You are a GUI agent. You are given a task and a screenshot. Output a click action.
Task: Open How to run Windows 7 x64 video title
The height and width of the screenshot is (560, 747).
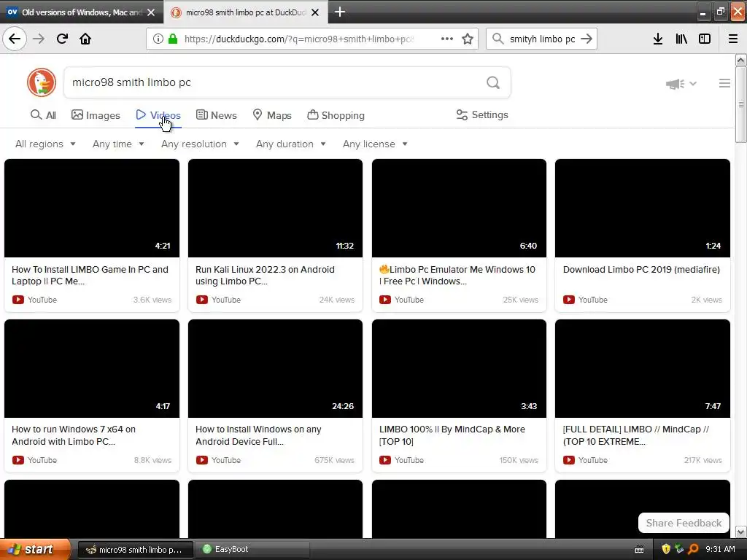click(x=74, y=435)
